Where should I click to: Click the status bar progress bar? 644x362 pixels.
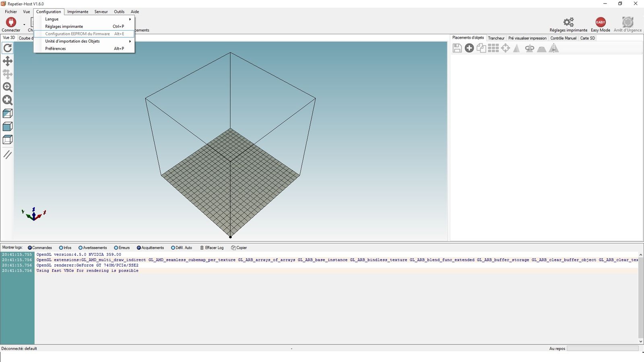pyautogui.click(x=603, y=348)
